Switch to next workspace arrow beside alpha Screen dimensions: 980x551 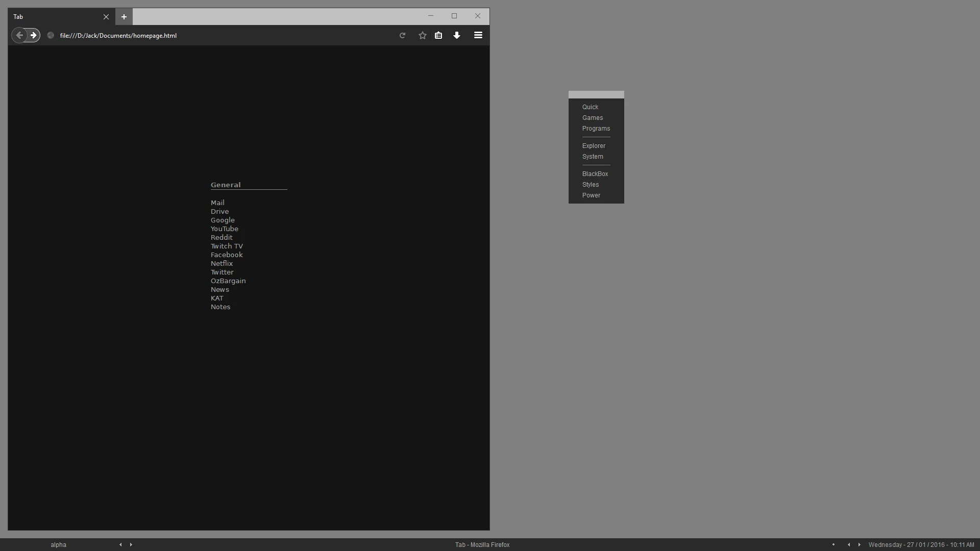131,545
